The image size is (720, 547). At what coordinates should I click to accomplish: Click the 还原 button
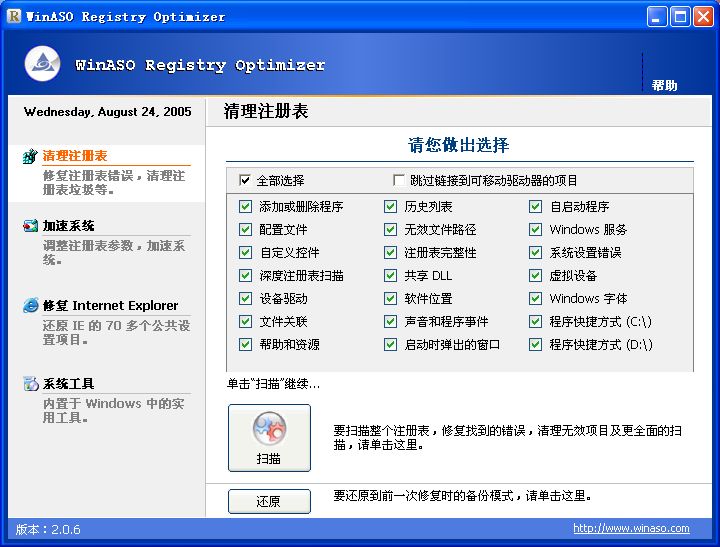pos(269,501)
